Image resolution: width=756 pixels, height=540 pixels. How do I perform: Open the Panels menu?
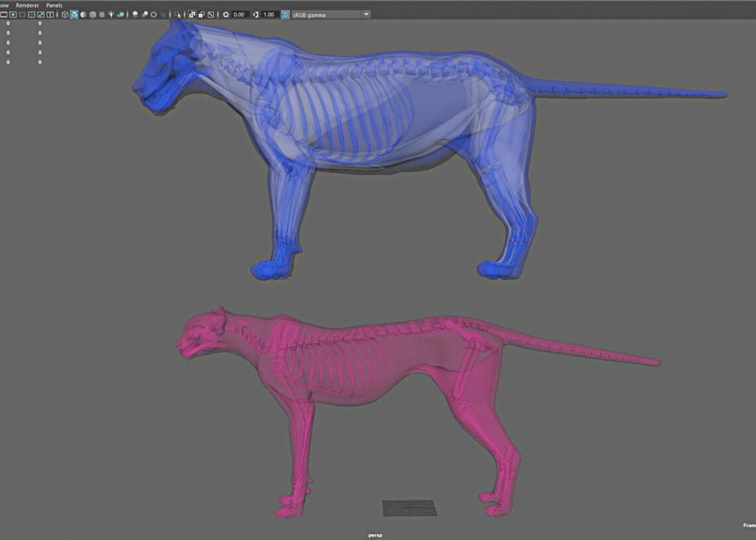click(x=53, y=5)
